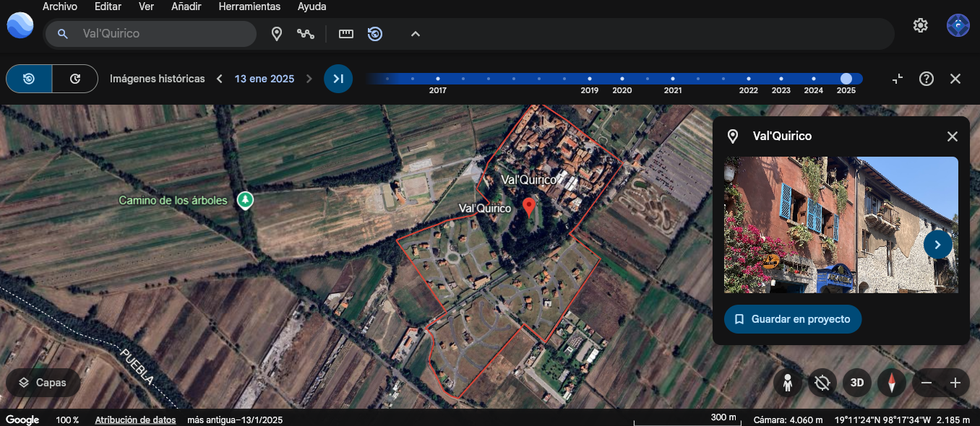The image size is (980, 426).
Task: Click Guardar en proyecto button
Action: click(x=793, y=319)
